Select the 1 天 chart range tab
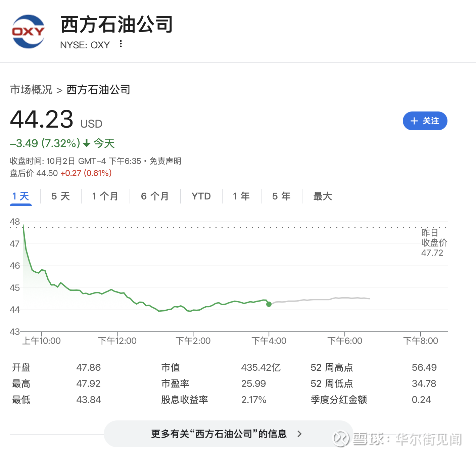476x454 pixels. click(x=21, y=196)
